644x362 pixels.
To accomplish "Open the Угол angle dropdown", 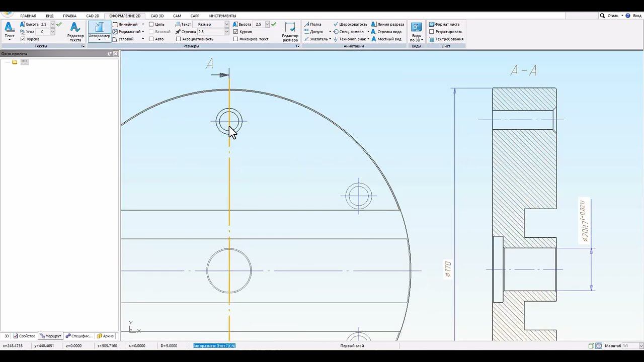I will (x=52, y=32).
